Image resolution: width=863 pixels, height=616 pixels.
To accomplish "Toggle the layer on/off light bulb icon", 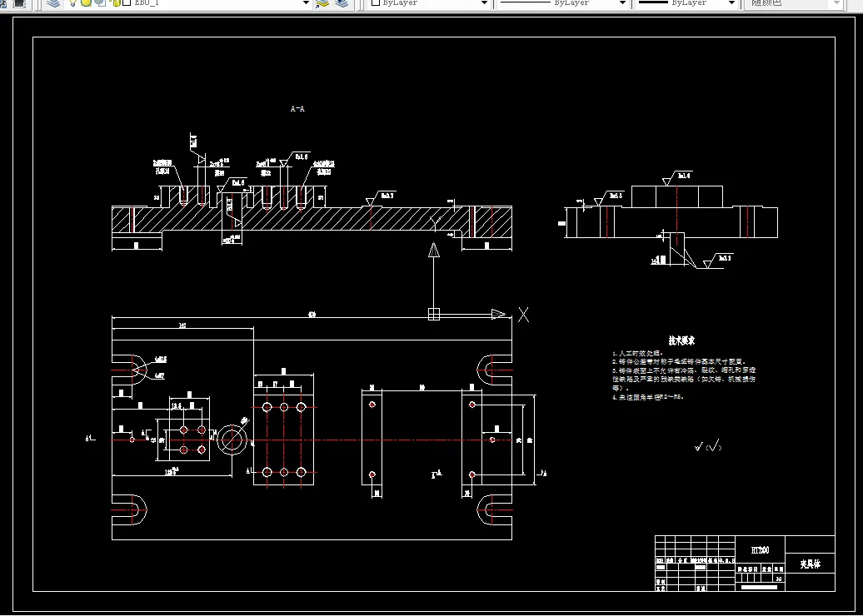I will [x=72, y=2].
